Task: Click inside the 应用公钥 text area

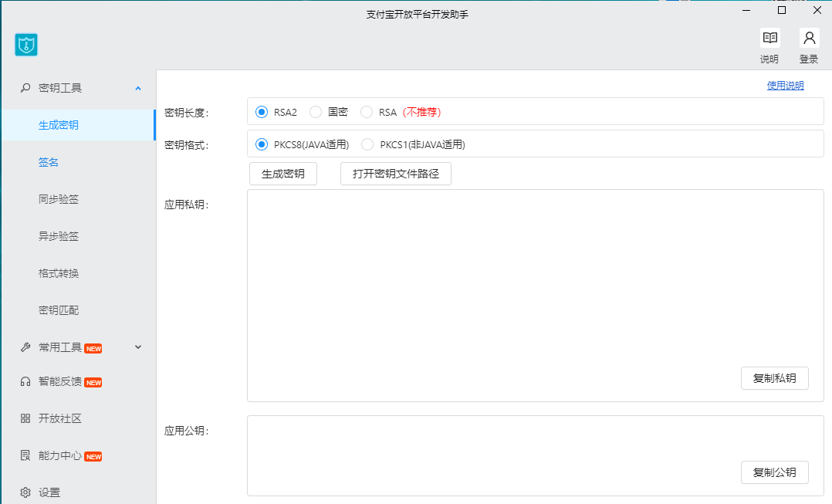Action: point(536,455)
